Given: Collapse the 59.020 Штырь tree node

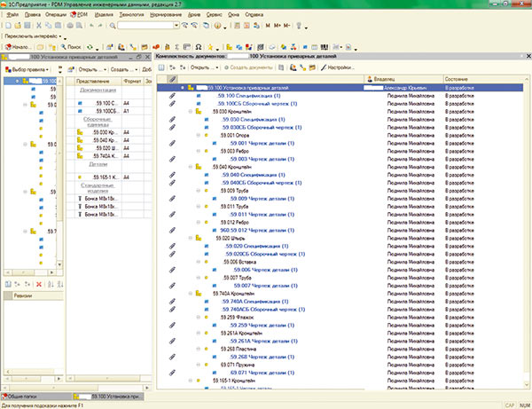Looking at the screenshot, I should click(192, 238).
